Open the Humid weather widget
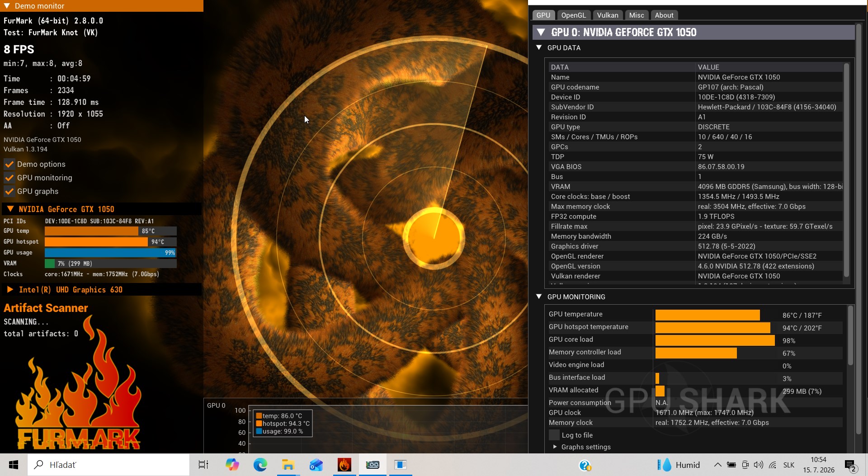 coord(678,465)
